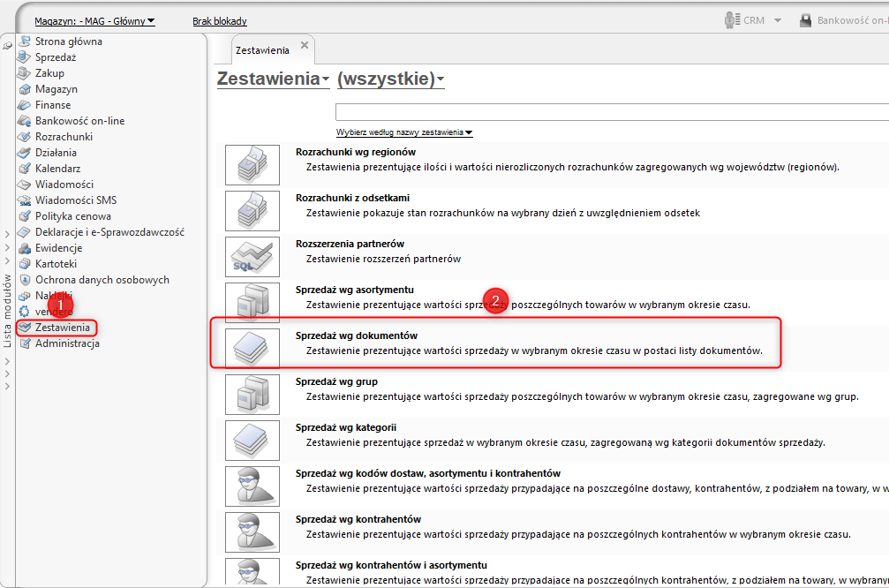Click the Lista modułów vertical label

pos(7,311)
